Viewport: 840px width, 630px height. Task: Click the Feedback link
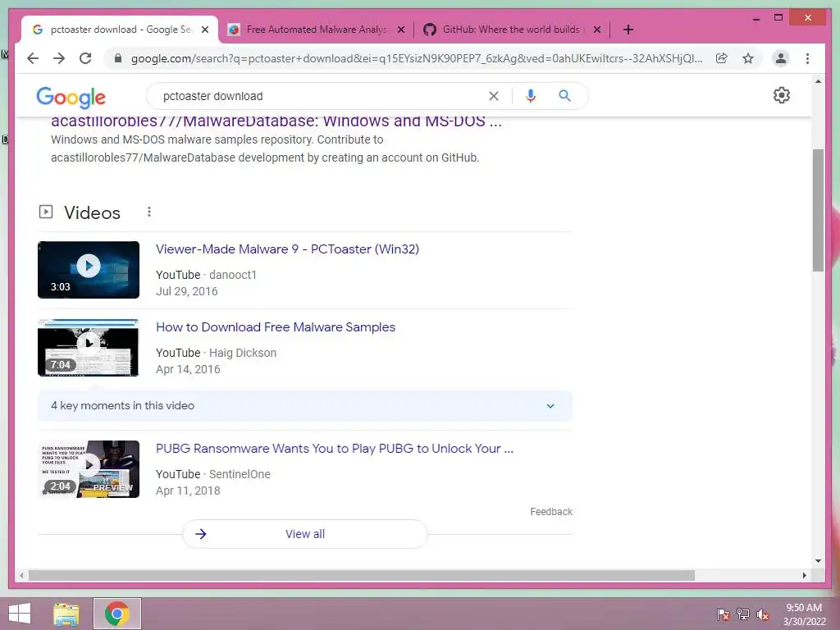(551, 512)
